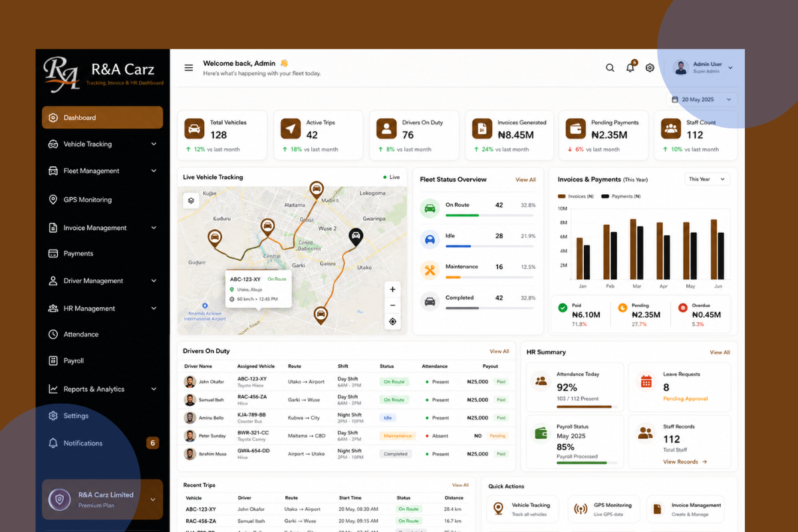Zoom out on the map
The image size is (798, 532).
[392, 305]
